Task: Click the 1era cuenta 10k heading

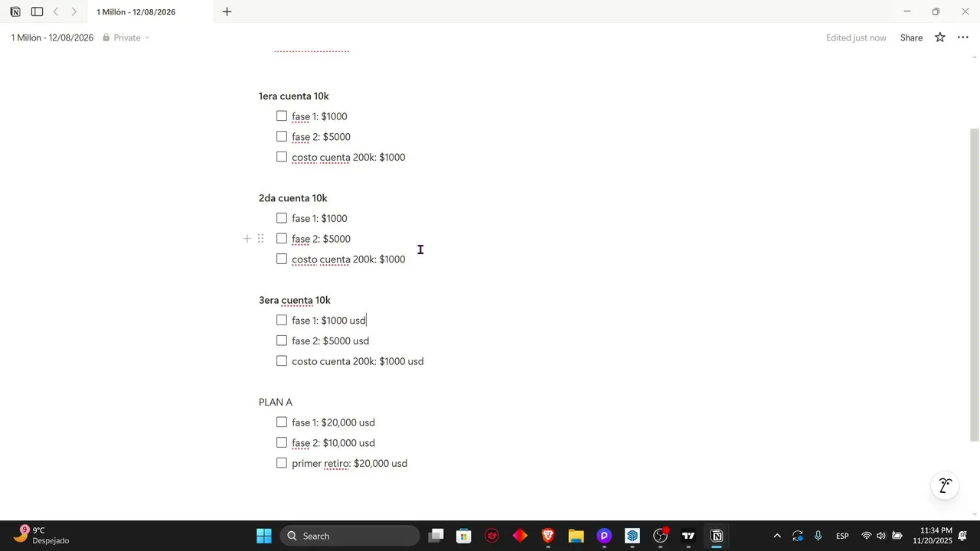Action: coord(294,96)
